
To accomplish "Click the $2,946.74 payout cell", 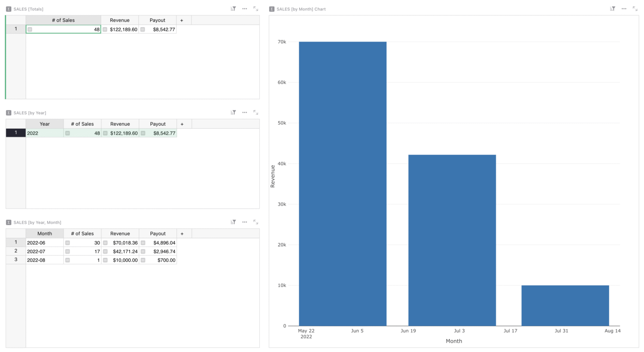I will (158, 252).
